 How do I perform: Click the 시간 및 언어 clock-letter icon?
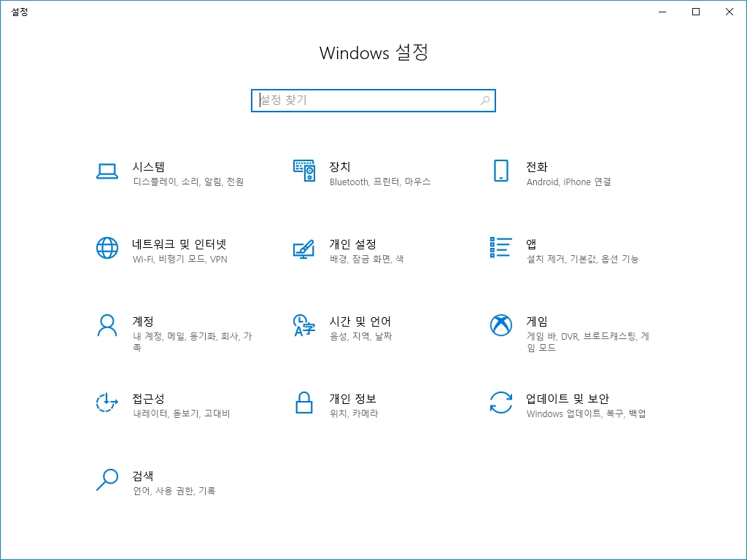[x=304, y=325]
